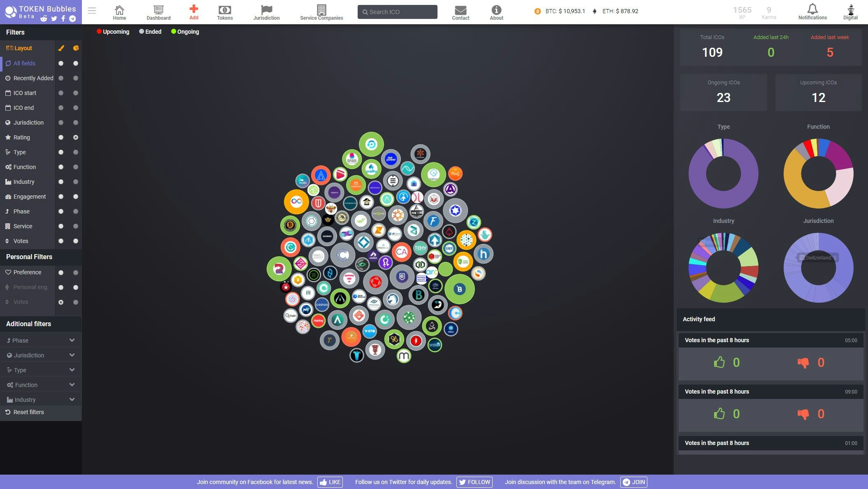Image resolution: width=868 pixels, height=489 pixels.
Task: Open the Contact envelope icon
Action: [x=461, y=10]
